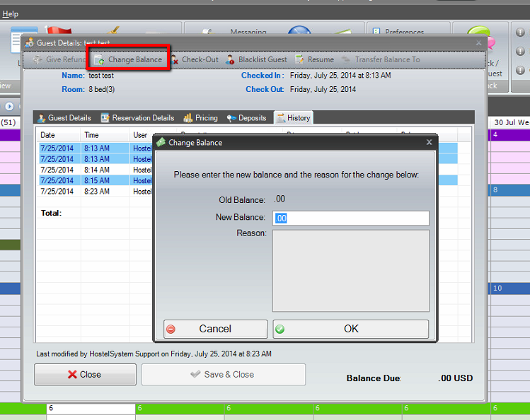Screen dimensions: 530x420
Task: Open the Deposits tab
Action: [x=246, y=118]
